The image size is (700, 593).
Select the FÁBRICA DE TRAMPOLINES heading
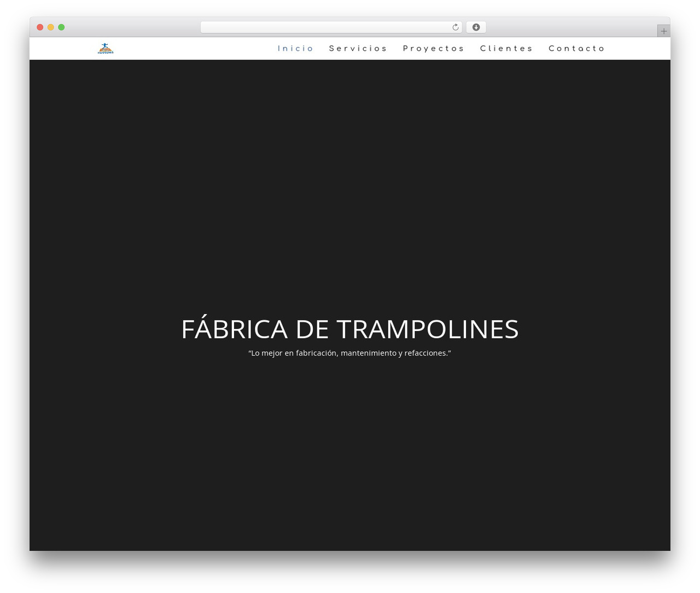point(350,329)
